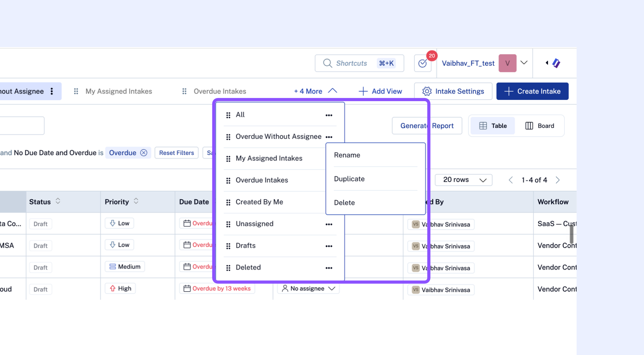Screen dimensions: 644x355
Task: Click the purple app logo icon at top right
Action: click(x=556, y=63)
